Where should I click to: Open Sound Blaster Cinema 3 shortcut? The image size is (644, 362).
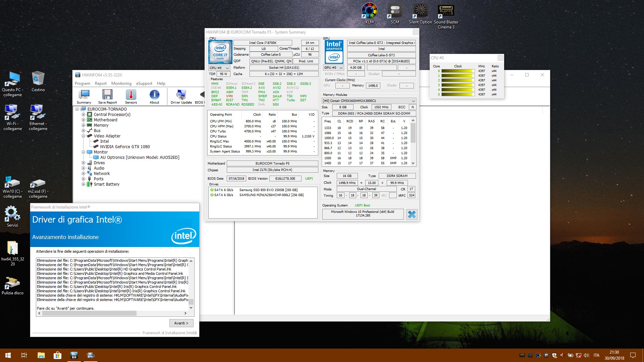(446, 16)
